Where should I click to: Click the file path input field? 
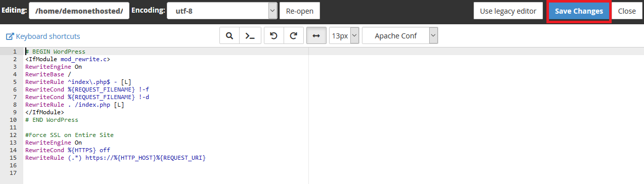click(79, 11)
